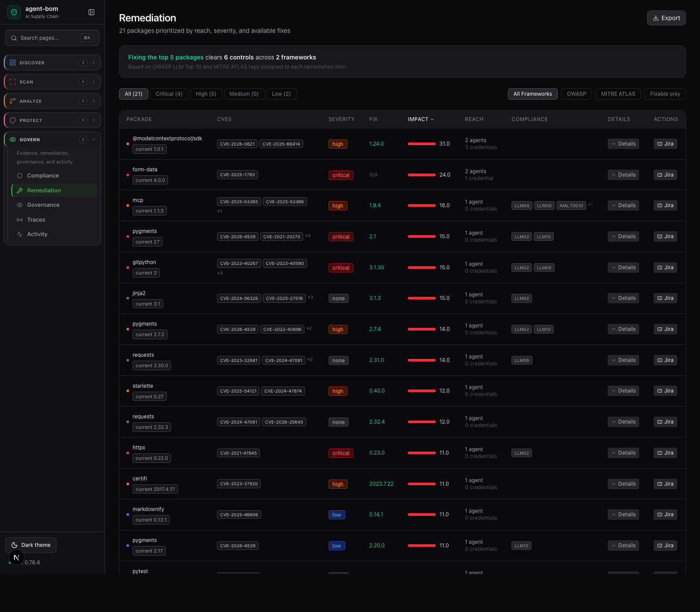Click the impact bar on the jinja2 row

pyautogui.click(x=421, y=298)
